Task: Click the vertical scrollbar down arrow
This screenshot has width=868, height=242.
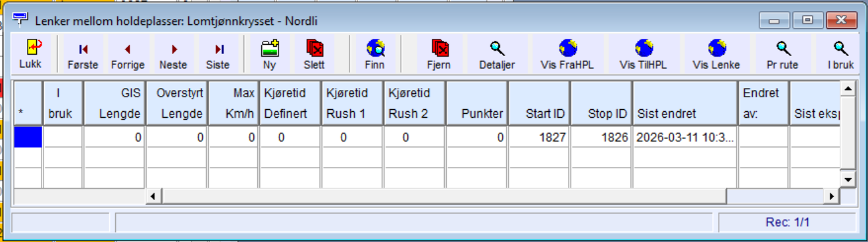Action: pos(848,180)
